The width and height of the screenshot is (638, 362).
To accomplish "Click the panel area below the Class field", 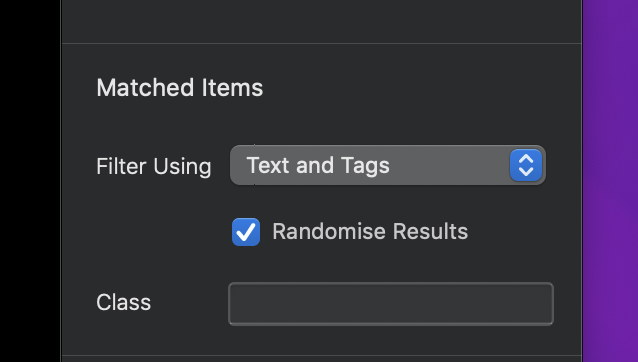I will (x=321, y=340).
